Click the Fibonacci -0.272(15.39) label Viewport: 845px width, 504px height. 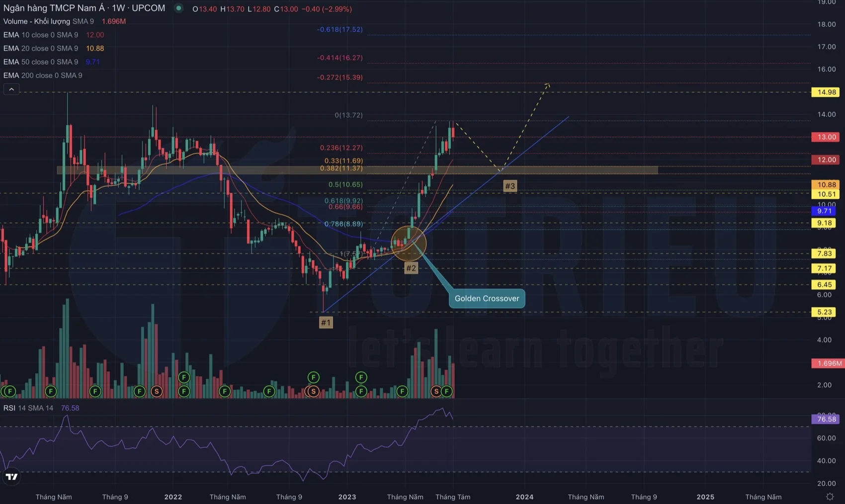(x=340, y=78)
